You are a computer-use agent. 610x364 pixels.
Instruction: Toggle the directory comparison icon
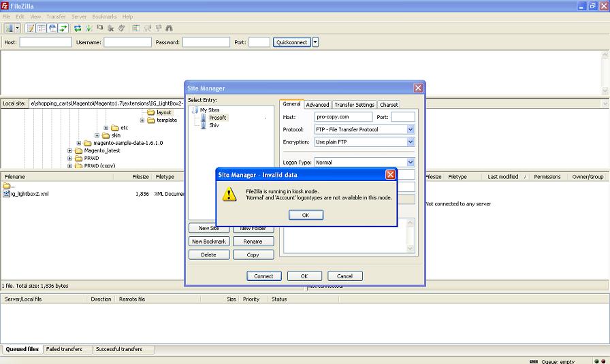click(x=147, y=28)
